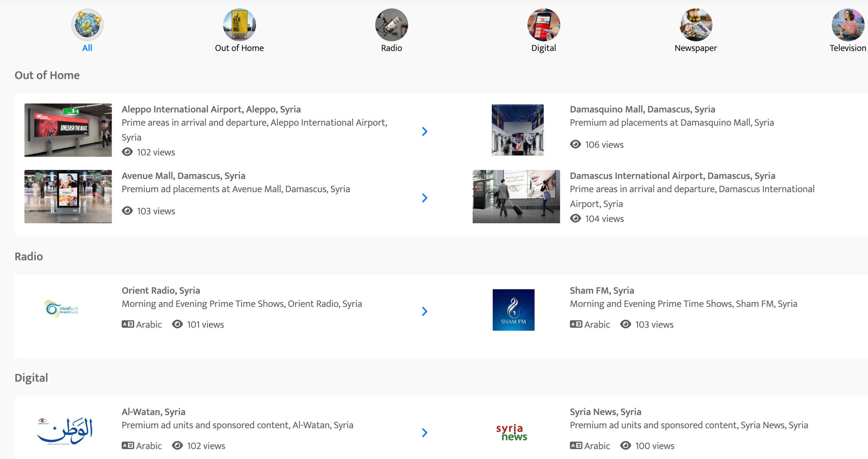Click the Damascus Airport description starting 'Prime areas'
The image size is (868, 459).
tap(692, 197)
